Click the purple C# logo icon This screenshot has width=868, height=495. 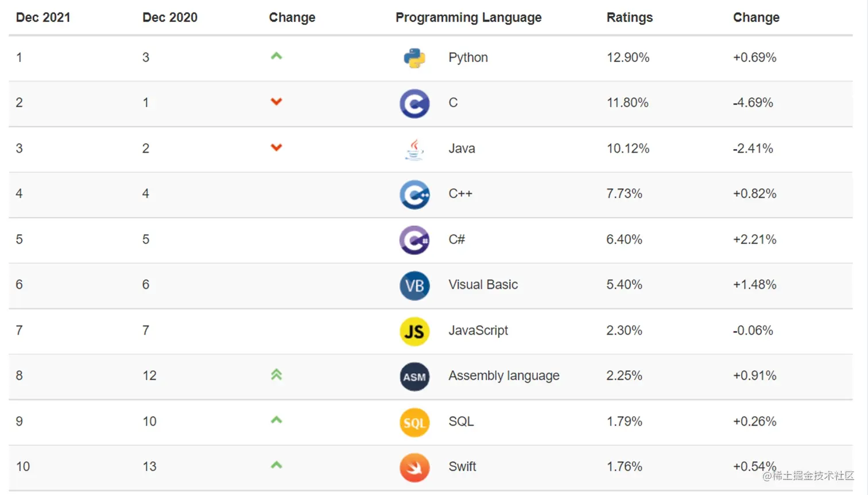point(414,240)
